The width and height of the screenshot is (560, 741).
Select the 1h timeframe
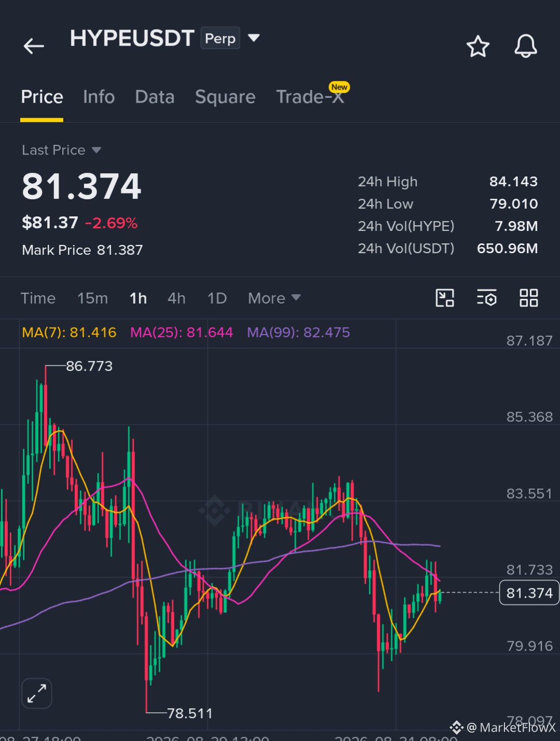point(138,298)
